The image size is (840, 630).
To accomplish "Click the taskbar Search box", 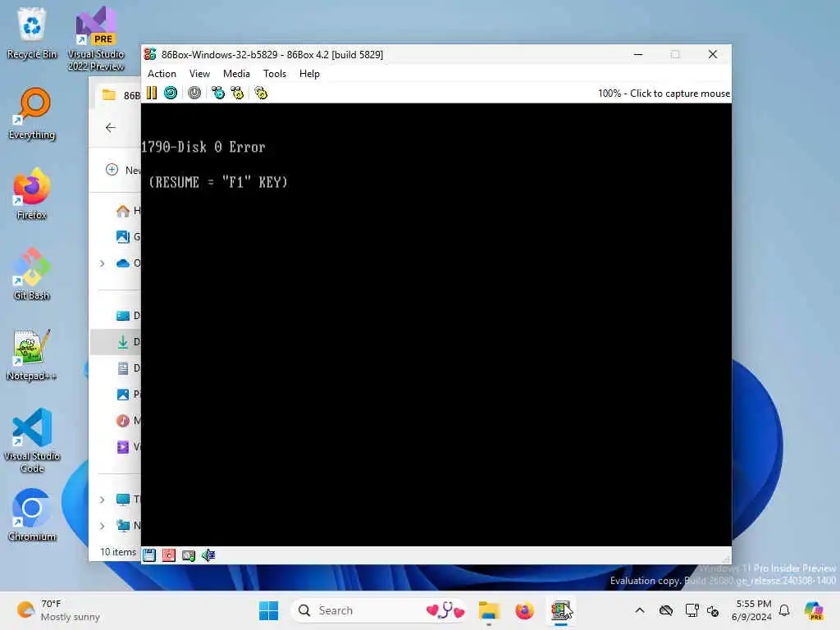I will coord(379,610).
